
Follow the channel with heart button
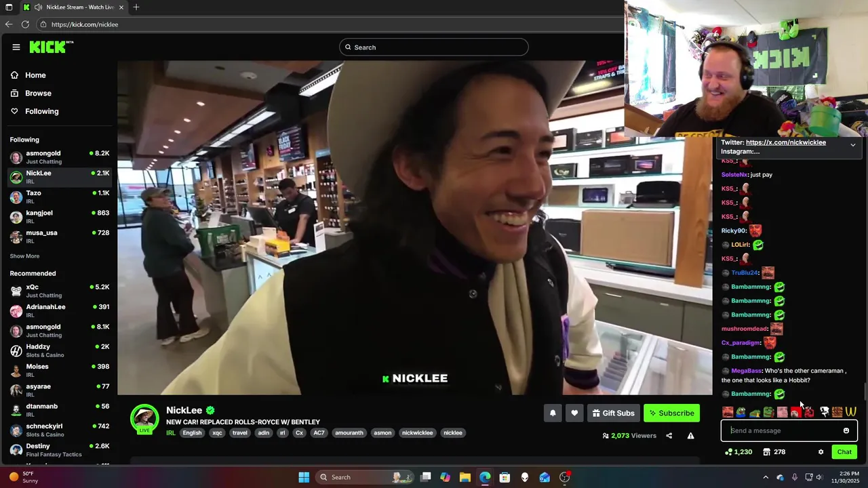[574, 413]
